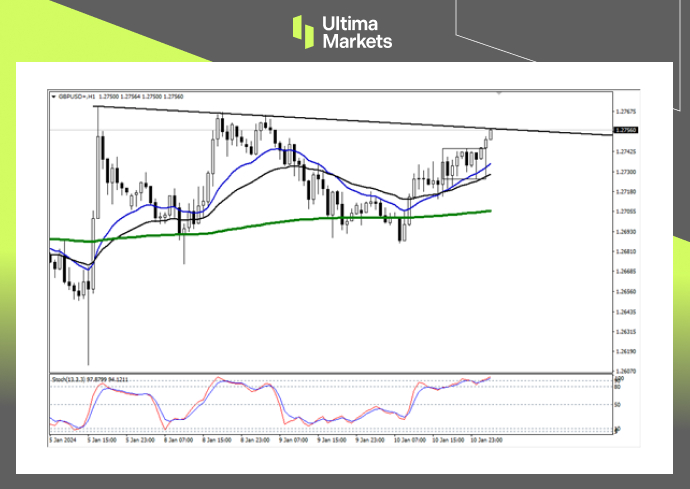
Task: Click the 1.27675 price axis label
Action: tap(626, 111)
